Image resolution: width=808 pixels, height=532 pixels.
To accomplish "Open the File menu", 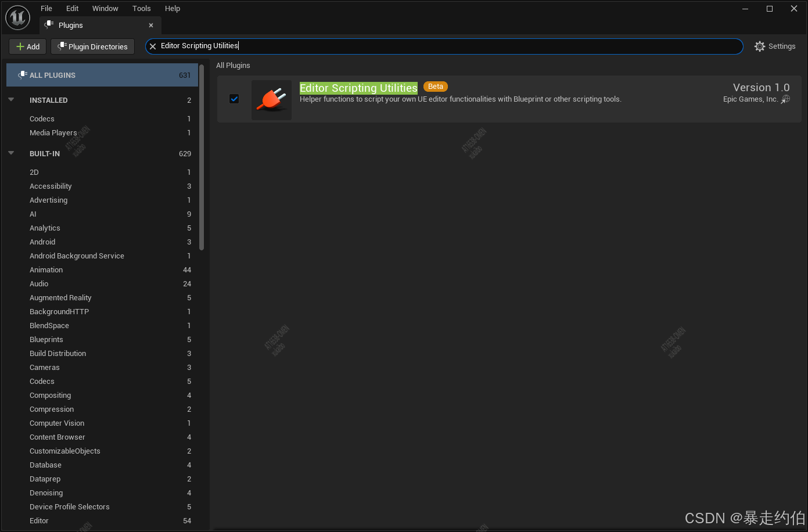I will [46, 8].
